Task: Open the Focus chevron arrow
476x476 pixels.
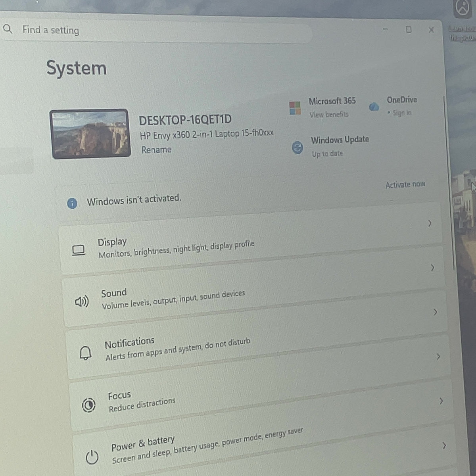Action: click(x=441, y=401)
